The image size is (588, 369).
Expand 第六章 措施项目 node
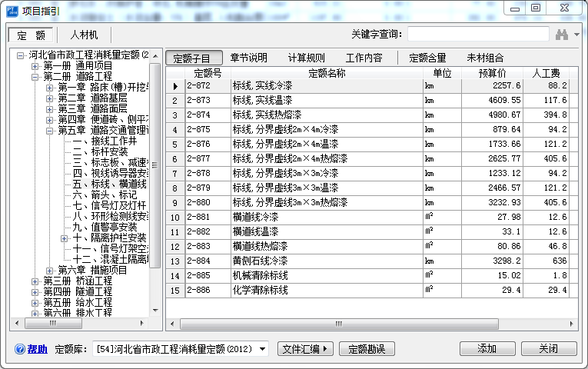point(49,271)
